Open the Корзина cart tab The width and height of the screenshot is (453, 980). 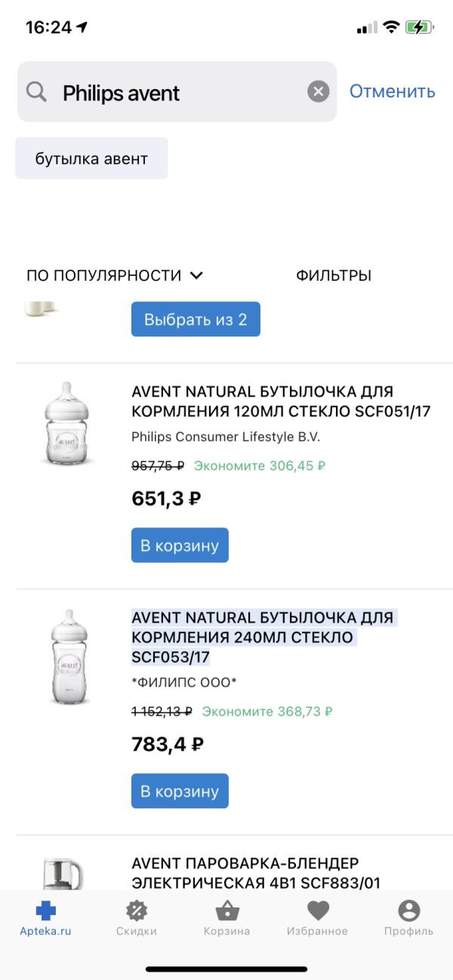tap(226, 918)
